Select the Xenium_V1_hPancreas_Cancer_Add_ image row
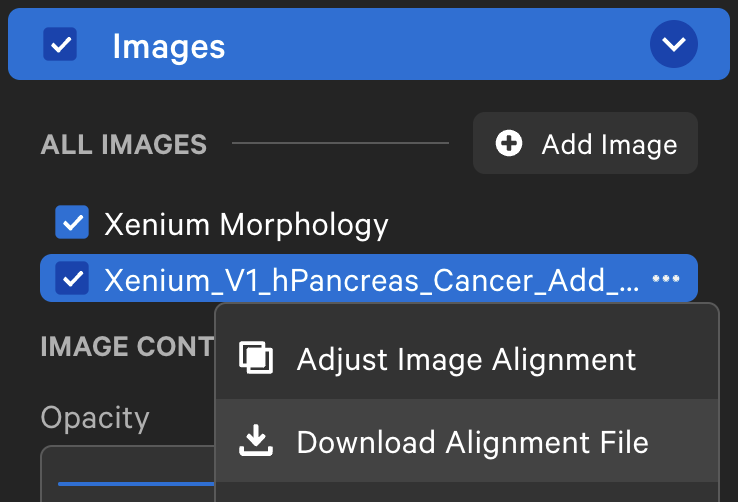This screenshot has height=502, width=738. tap(369, 279)
